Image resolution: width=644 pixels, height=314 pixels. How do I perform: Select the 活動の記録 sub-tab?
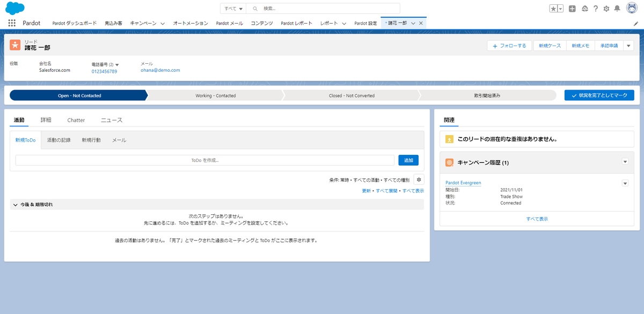[x=58, y=140]
